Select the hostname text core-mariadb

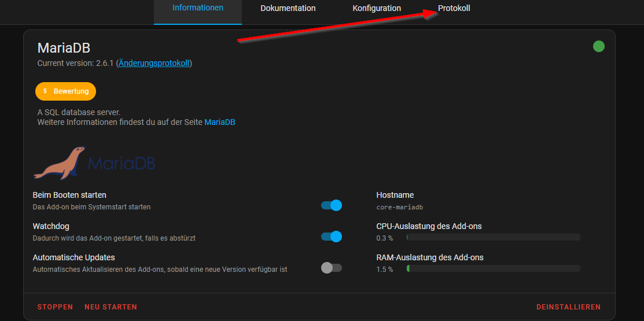[x=400, y=207]
